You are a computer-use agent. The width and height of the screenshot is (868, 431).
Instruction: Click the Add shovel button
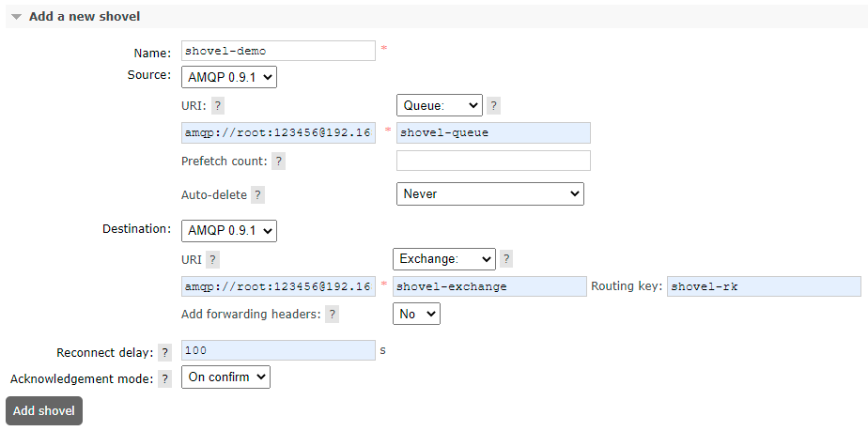tap(44, 411)
